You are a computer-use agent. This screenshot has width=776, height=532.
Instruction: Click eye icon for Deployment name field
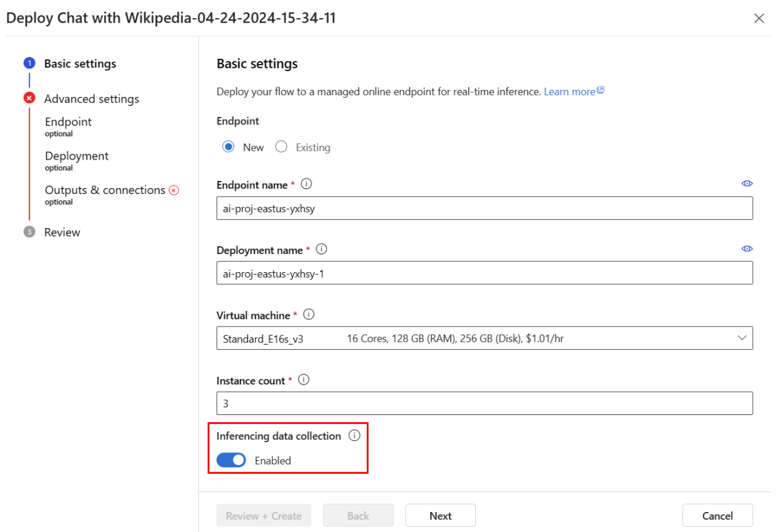click(747, 249)
